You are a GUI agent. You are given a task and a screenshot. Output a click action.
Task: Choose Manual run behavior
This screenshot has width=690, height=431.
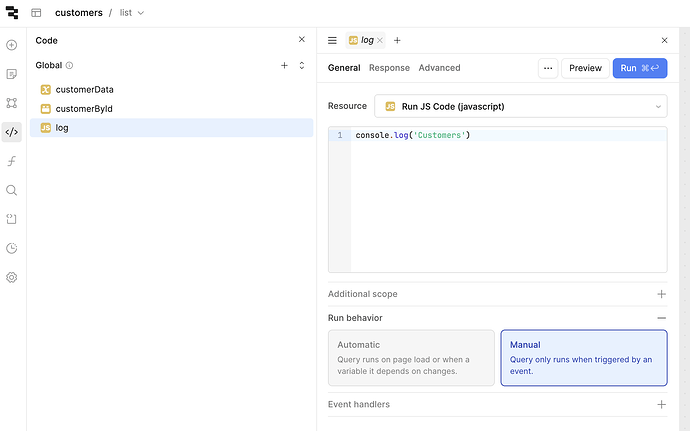pos(584,358)
